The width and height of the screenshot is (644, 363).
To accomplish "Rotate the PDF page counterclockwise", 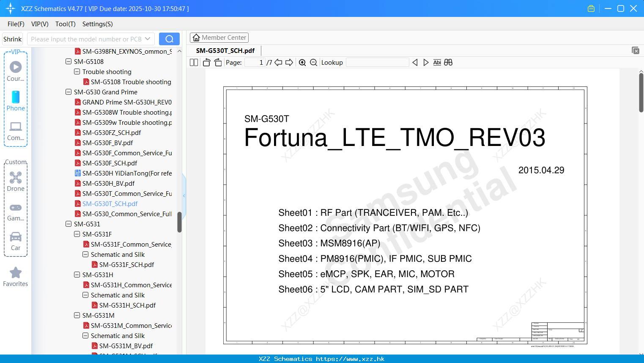I will [207, 63].
